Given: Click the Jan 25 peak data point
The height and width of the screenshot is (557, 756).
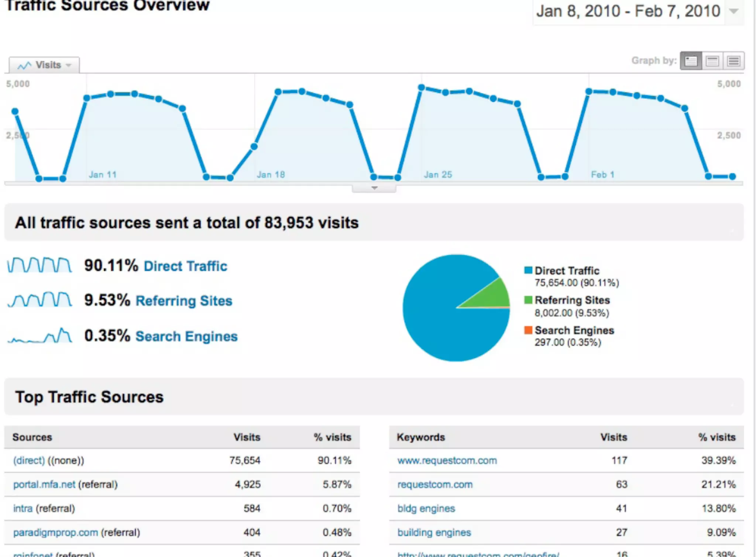Looking at the screenshot, I should [x=421, y=87].
